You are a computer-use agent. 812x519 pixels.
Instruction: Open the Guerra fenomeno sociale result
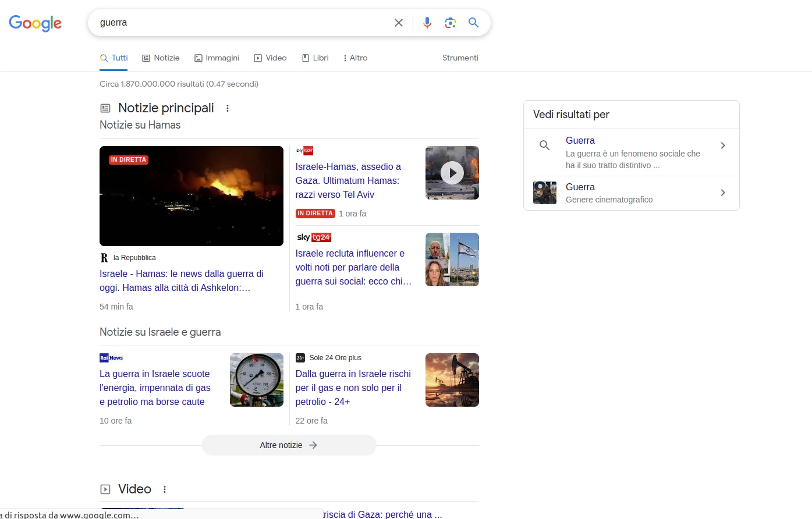pos(632,152)
